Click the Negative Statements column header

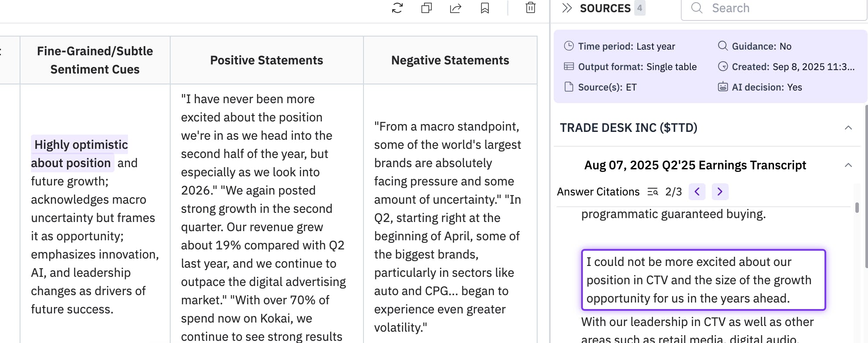(x=450, y=60)
